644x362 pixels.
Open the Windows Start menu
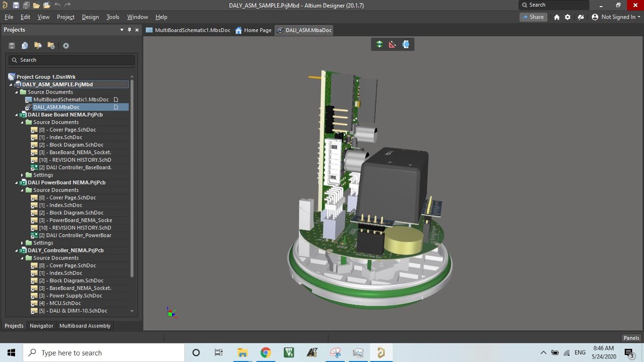point(11,352)
